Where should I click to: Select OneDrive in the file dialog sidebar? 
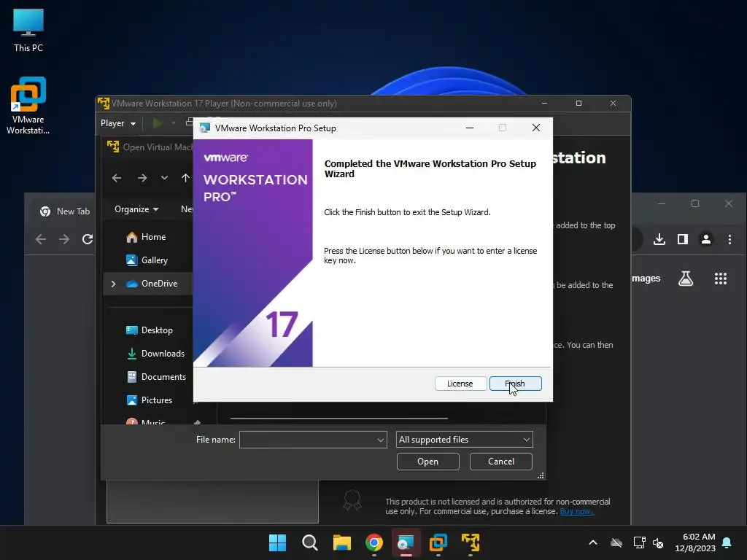[x=152, y=284]
